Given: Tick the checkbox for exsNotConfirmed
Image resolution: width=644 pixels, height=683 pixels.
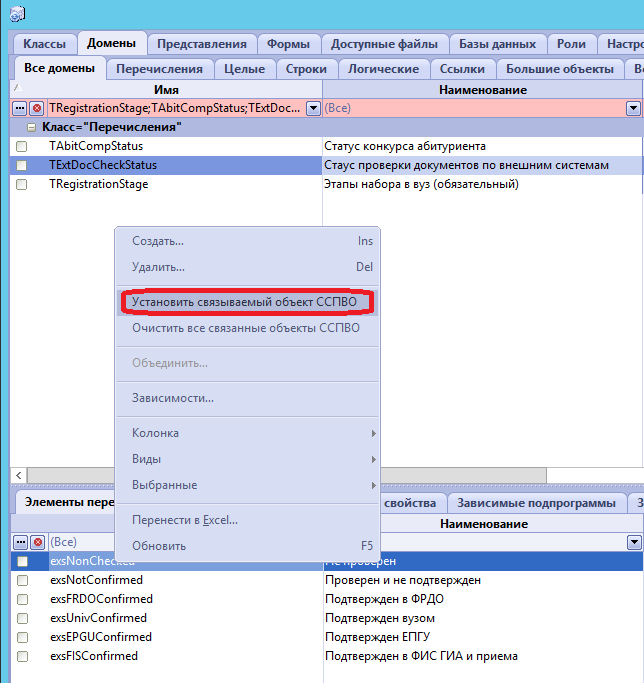Looking at the screenshot, I should 22,580.
